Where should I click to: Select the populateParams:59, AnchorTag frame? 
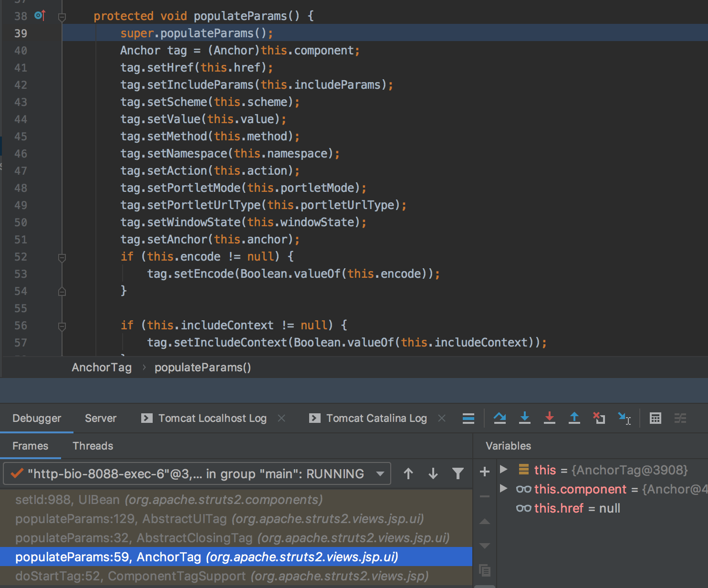point(236,557)
